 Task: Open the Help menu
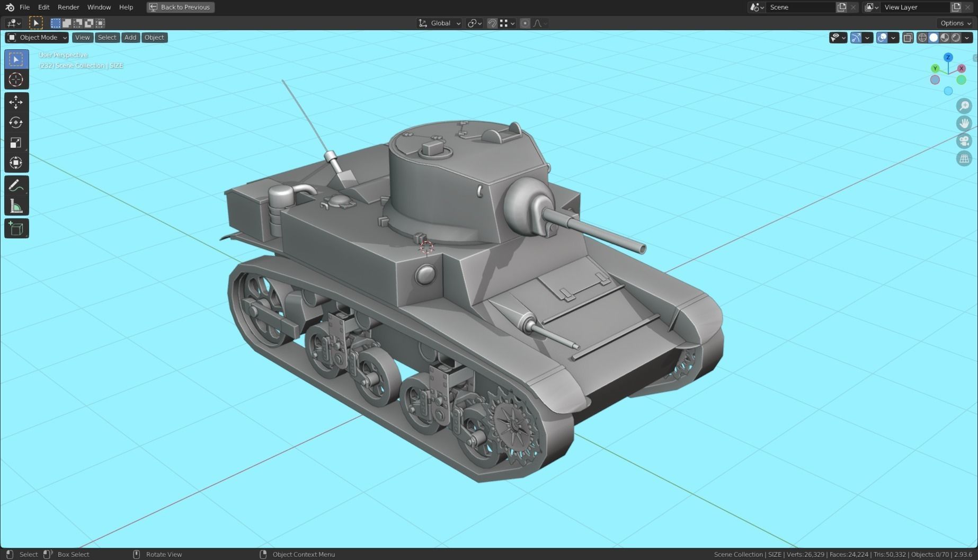(x=126, y=7)
